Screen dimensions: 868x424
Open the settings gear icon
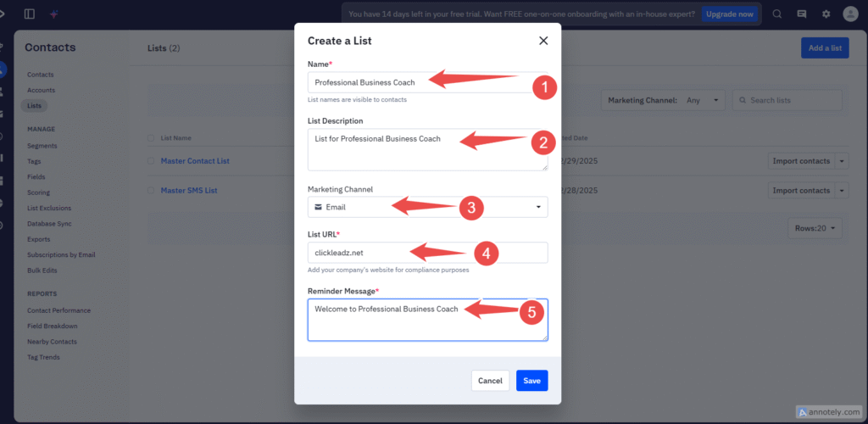(x=826, y=14)
